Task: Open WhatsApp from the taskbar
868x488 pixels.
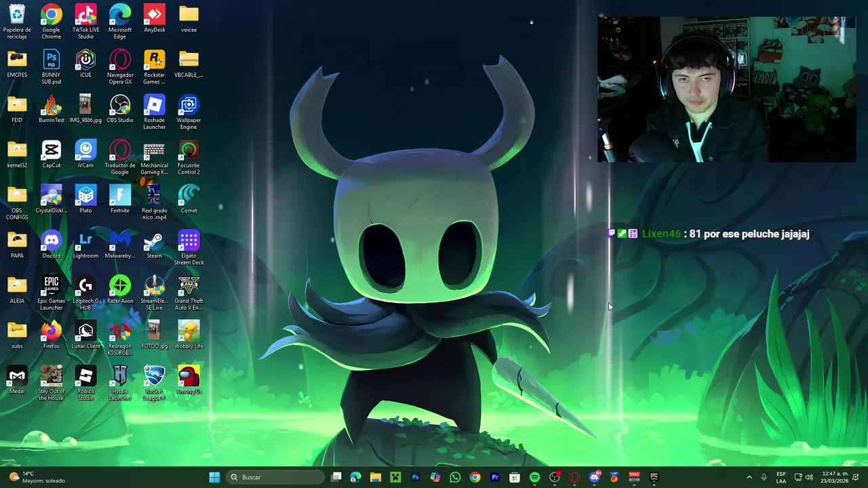Action: click(455, 477)
